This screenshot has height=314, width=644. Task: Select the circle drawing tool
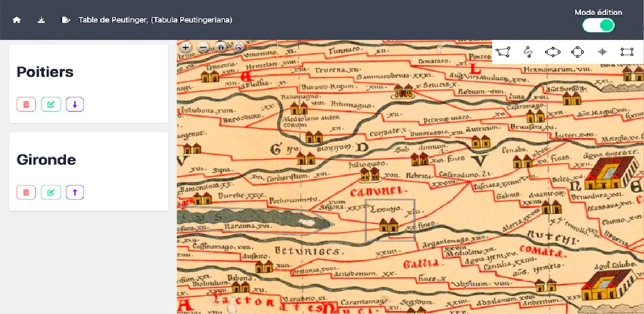(x=578, y=52)
